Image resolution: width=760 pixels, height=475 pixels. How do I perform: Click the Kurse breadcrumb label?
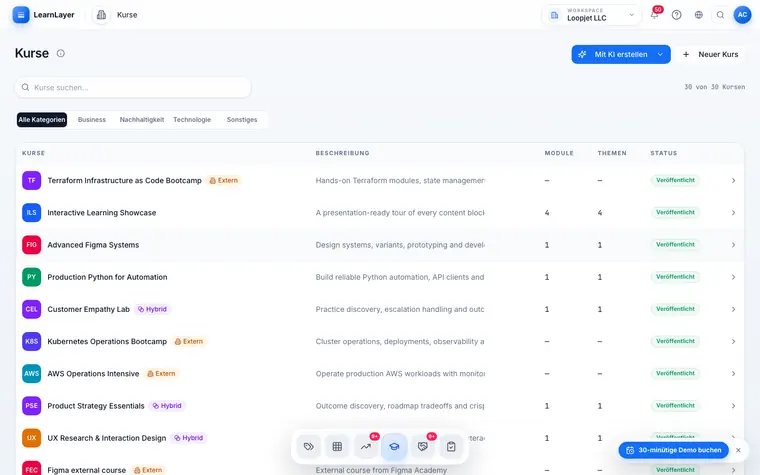click(x=127, y=15)
